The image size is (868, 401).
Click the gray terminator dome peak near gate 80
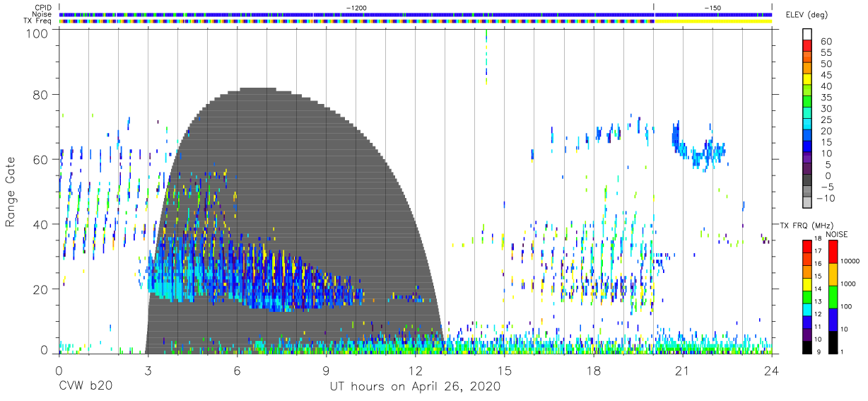click(x=257, y=91)
